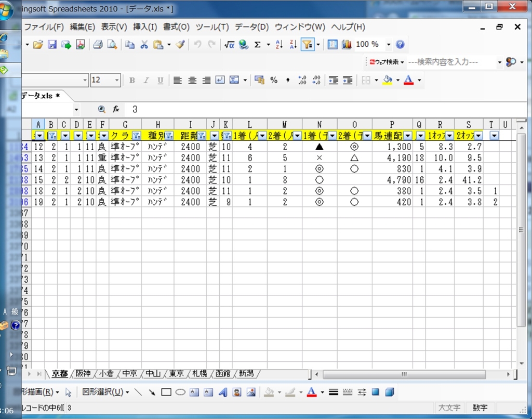Image resolution: width=532 pixels, height=419 pixels.
Task: Toggle left text alignment
Action: pos(178,80)
